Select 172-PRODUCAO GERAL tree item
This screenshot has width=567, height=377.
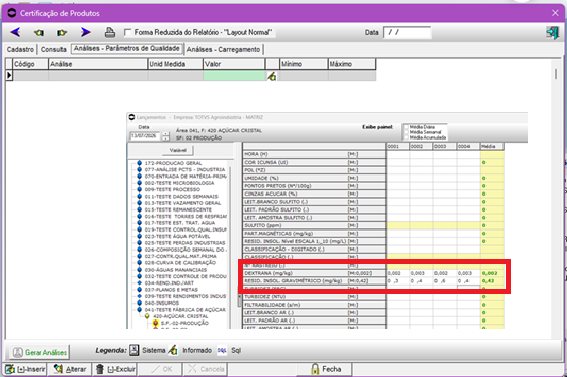(x=173, y=163)
